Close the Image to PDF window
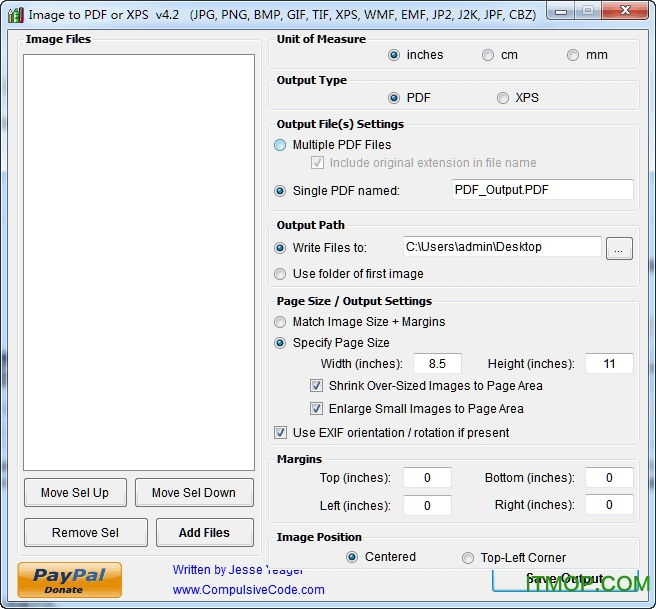Viewport: 656px width, 609px height. [x=625, y=10]
